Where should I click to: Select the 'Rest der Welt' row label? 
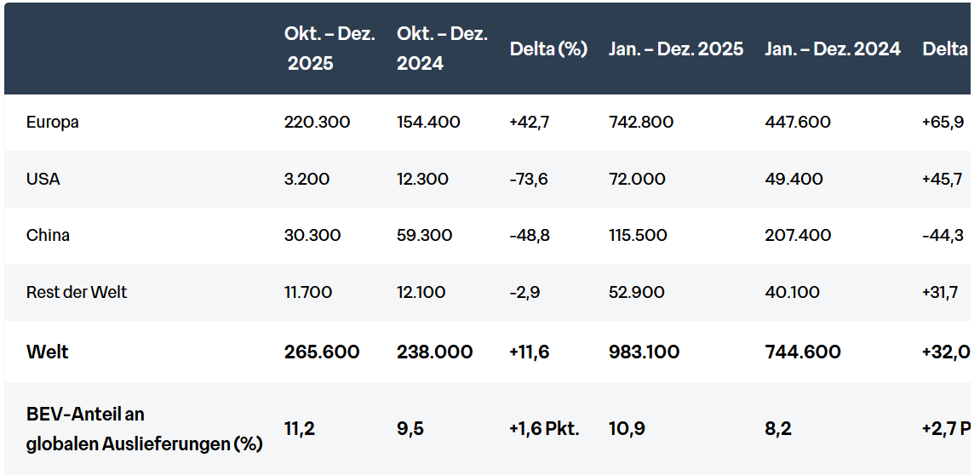[77, 292]
